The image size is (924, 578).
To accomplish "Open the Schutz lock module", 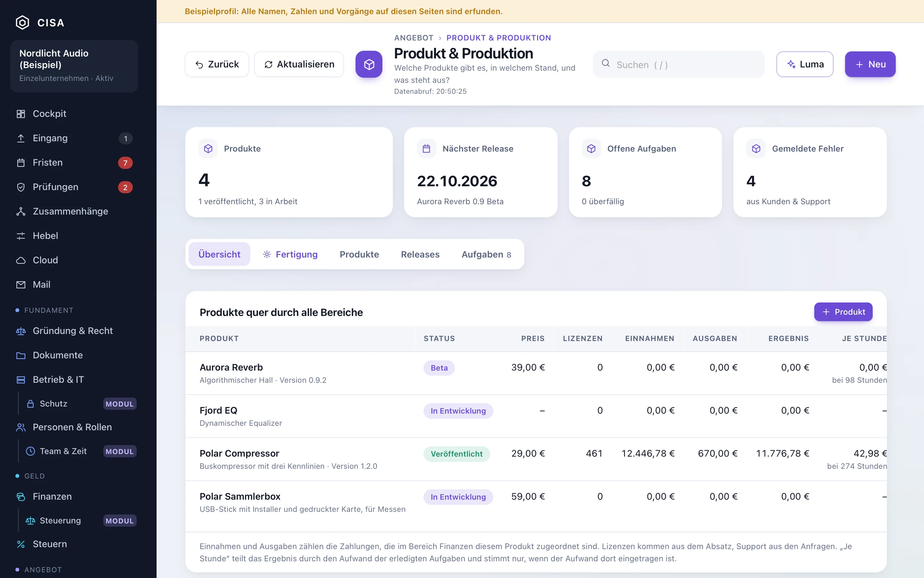I will (80, 404).
